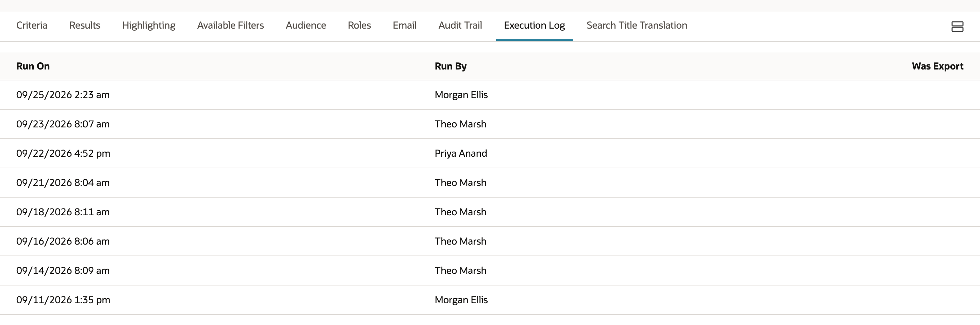Screen dimensions: 980x325
Task: Open the Search Title Translation tab
Action: [637, 25]
